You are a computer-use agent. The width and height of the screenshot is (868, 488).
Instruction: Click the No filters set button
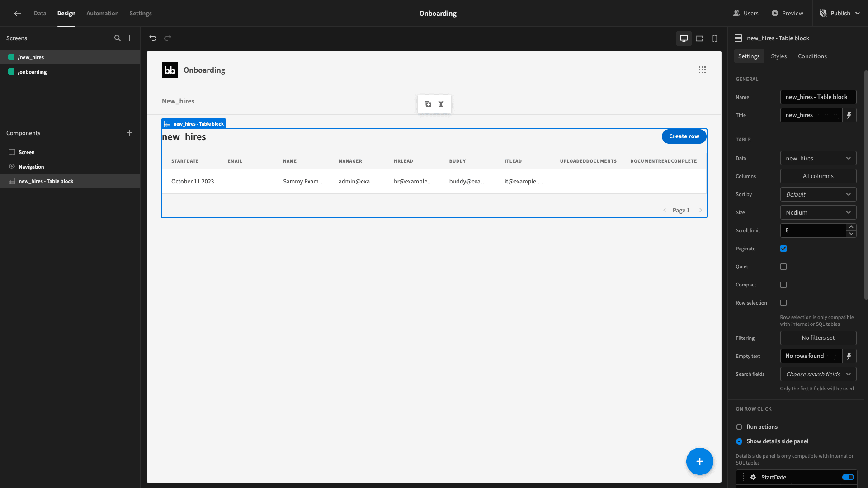[818, 338]
